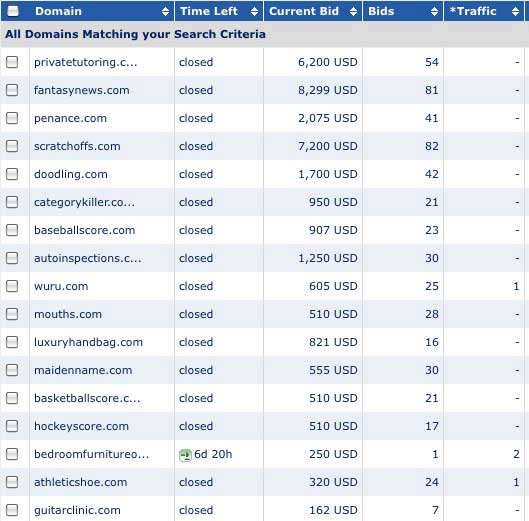The height and width of the screenshot is (521, 529).
Task: Sort table using Bids arrows
Action: 435,11
